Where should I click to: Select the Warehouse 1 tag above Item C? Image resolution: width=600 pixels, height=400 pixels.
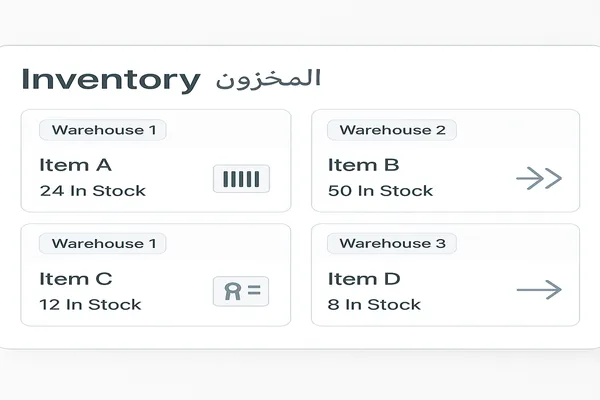tap(103, 243)
